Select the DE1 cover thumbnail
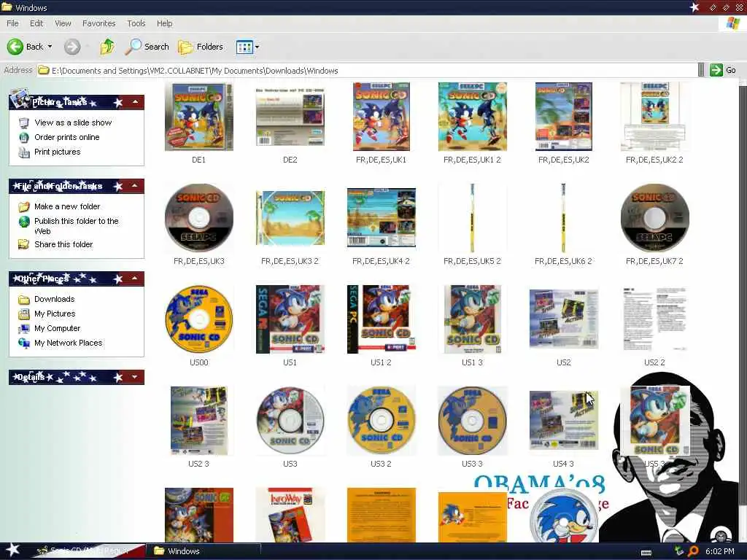Image resolution: width=747 pixels, height=560 pixels. (198, 117)
